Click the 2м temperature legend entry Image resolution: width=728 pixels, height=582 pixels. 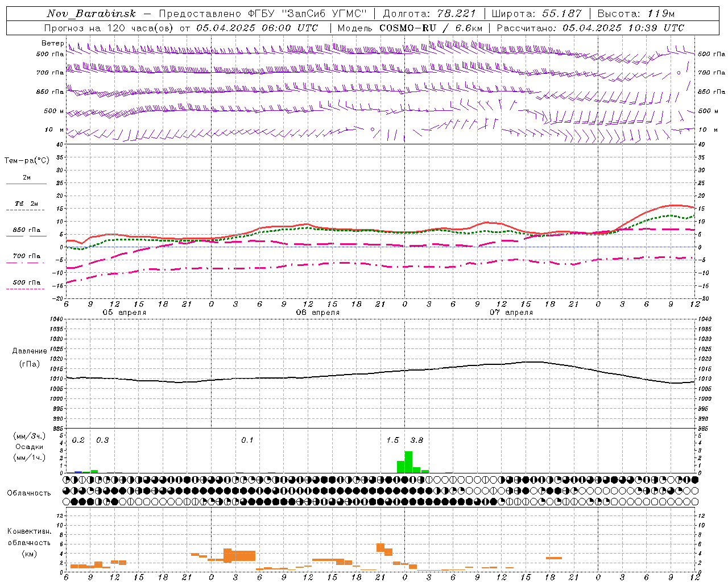[x=27, y=178]
